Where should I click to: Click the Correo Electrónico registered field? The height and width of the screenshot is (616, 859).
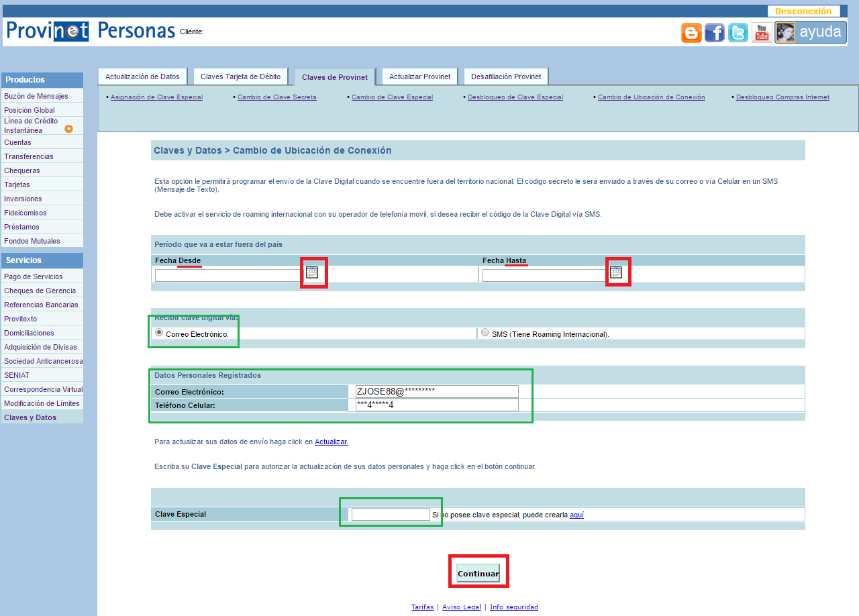click(x=437, y=391)
